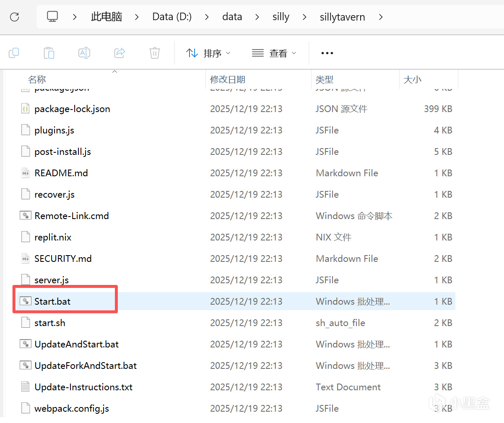Select the file name server.js
Viewport: 504px width, 423px height.
(x=52, y=280)
